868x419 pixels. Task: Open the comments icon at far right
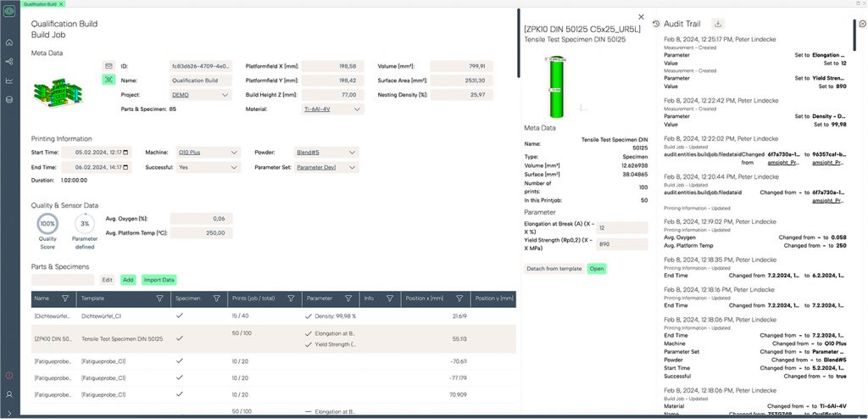(862, 24)
